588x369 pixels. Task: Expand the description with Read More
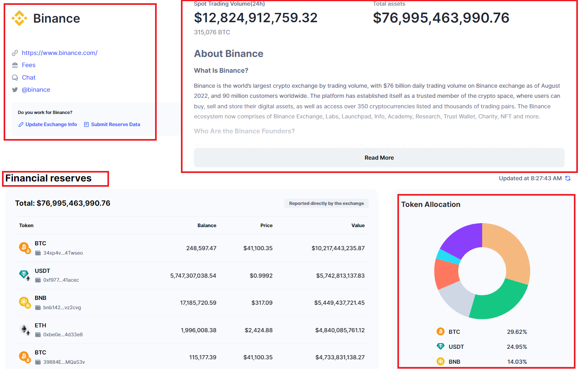click(x=379, y=158)
